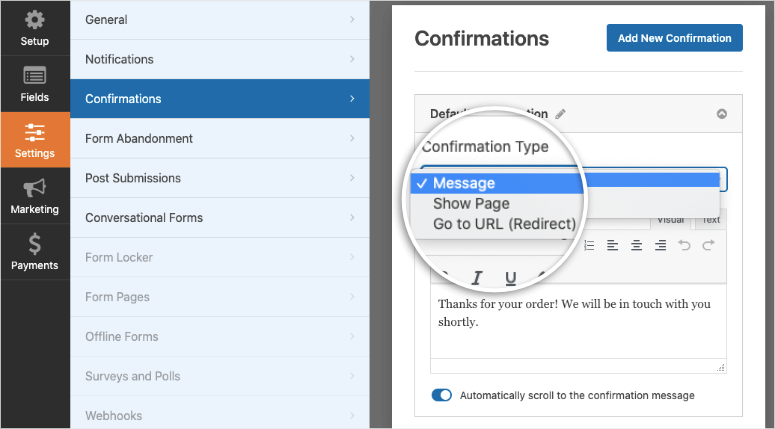Disable automatic scroll to confirmation message
Screen dimensions: 775x429
(441, 395)
